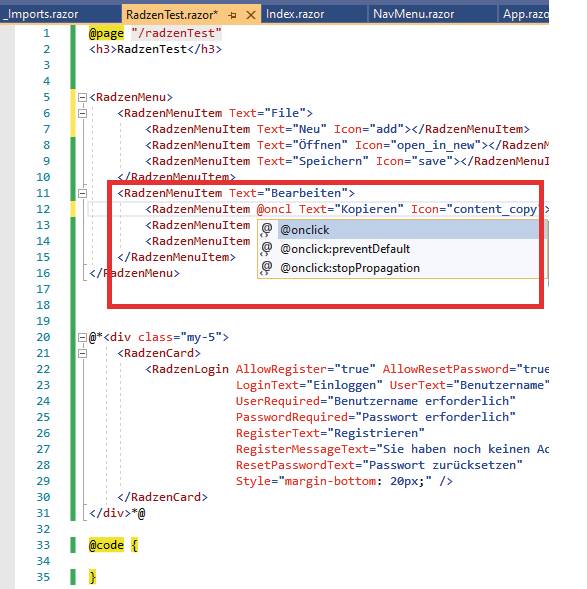
Task: Collapse the File menu item block on line 6
Action: coord(82,113)
